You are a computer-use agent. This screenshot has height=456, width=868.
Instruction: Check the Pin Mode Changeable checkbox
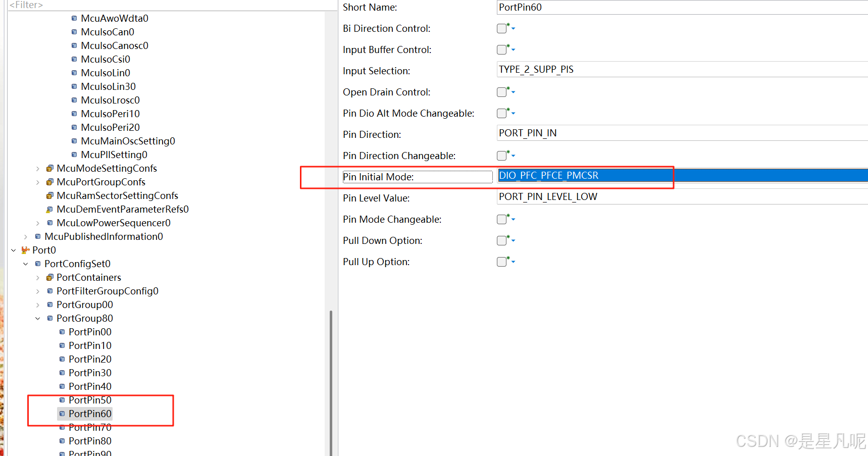(x=501, y=220)
